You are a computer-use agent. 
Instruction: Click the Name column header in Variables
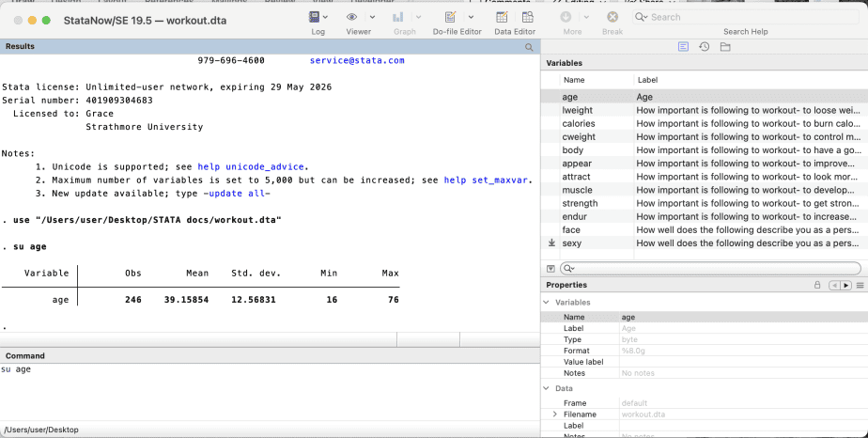[573, 80]
